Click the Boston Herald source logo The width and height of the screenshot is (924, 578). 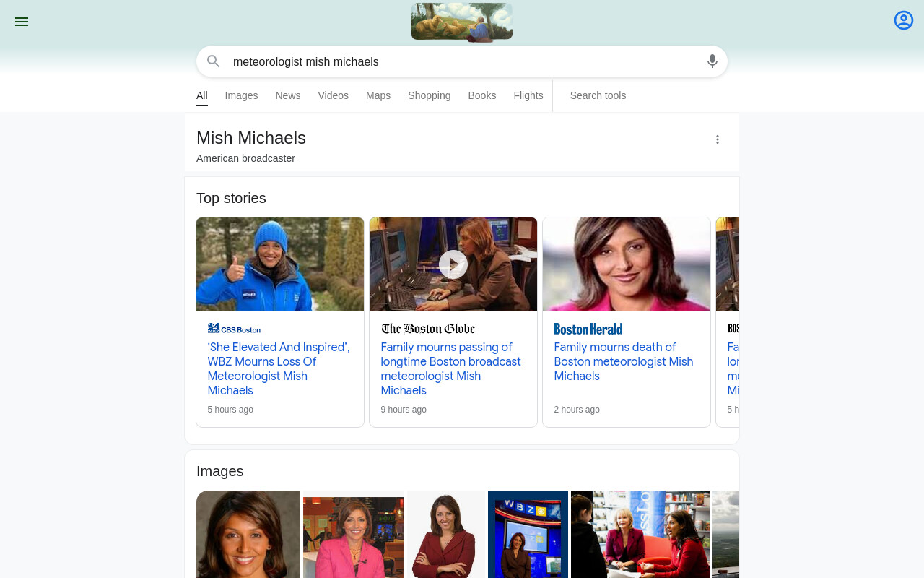[x=588, y=329]
